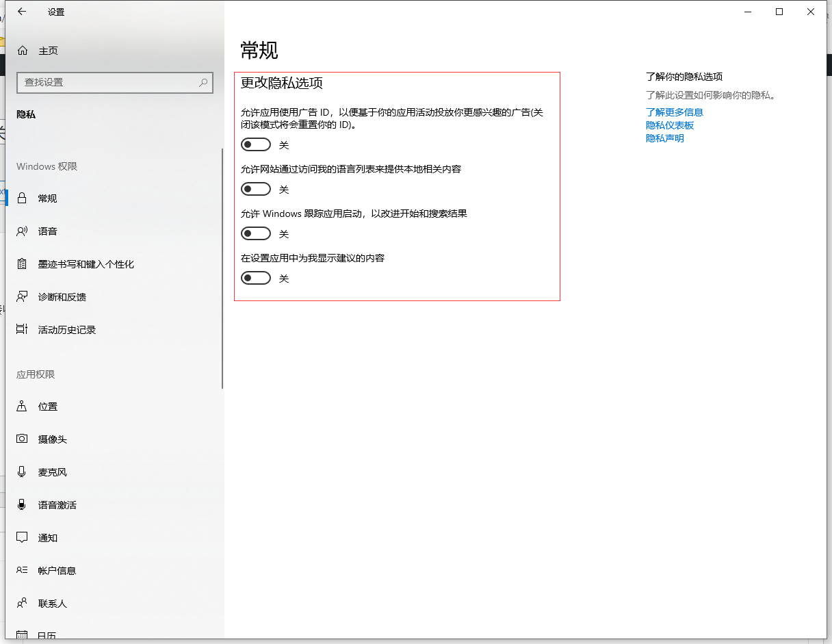Screen dimensions: 832x644
Task: Click the 语音 speech icon in sidebar
Action: 23,231
